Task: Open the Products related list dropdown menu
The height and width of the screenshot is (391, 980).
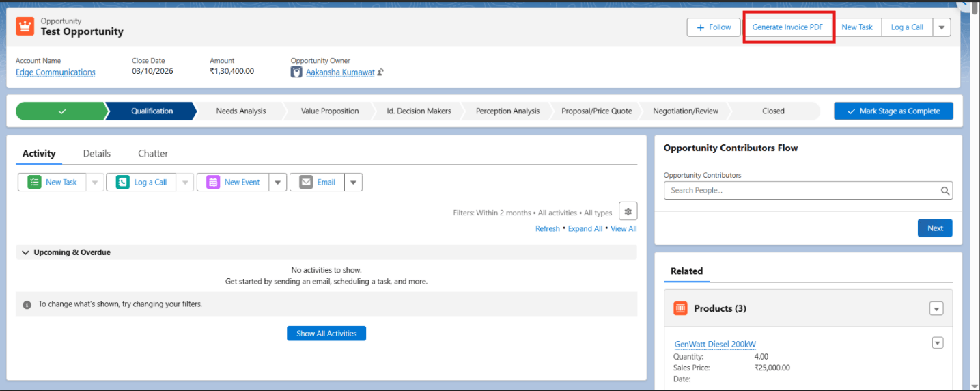Action: pos(936,309)
